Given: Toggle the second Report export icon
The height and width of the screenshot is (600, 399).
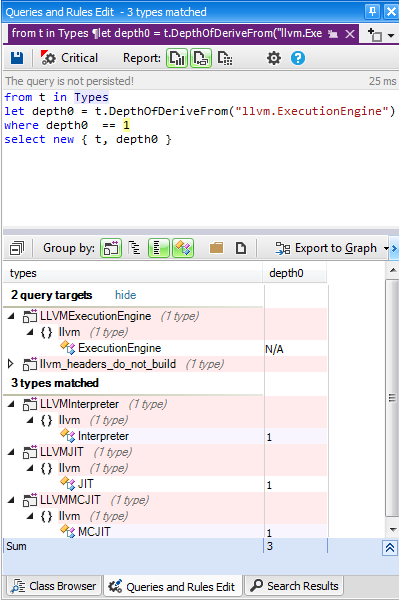Looking at the screenshot, I should (201, 58).
